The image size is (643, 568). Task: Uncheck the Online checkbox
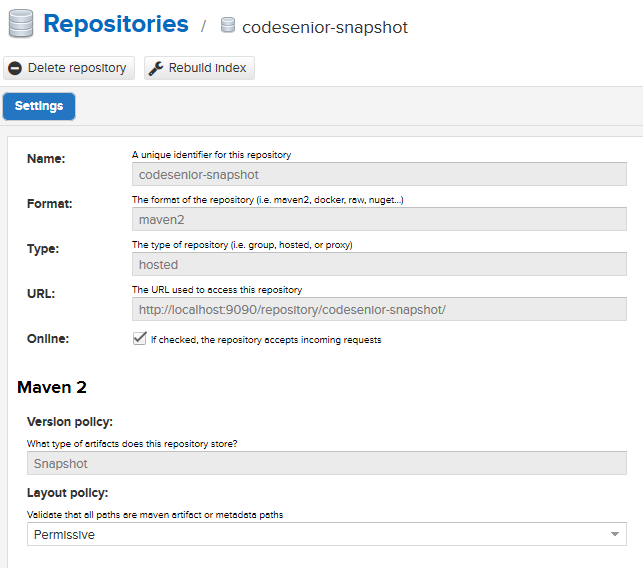tap(139, 339)
